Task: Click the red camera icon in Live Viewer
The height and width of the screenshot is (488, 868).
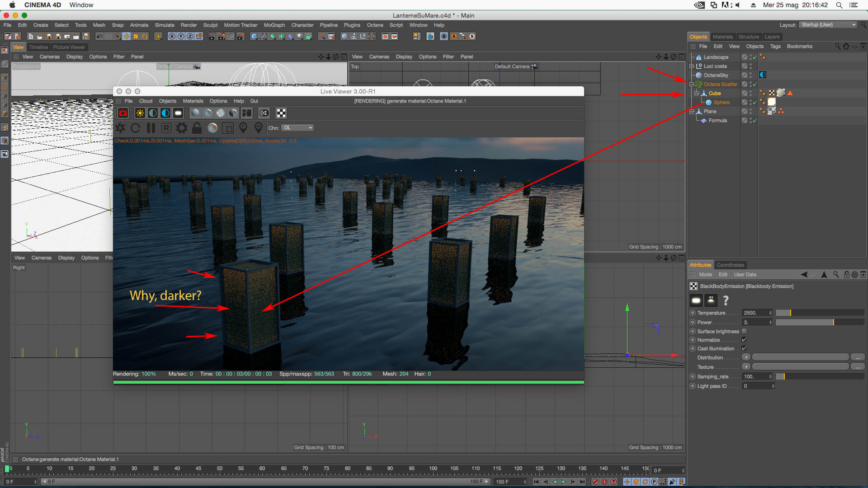Action: coord(123,113)
